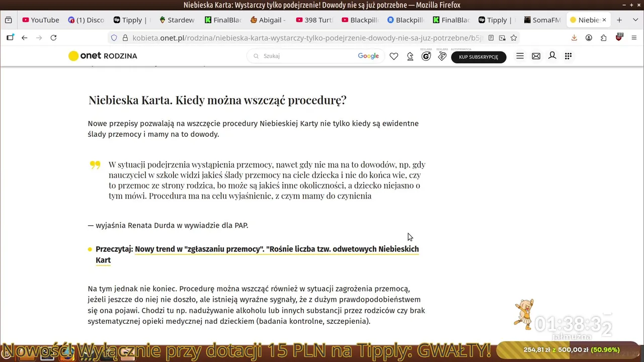Viewport: 644px width, 362px height.
Task: Expand the list all tabs dropdown arrow
Action: (x=634, y=20)
